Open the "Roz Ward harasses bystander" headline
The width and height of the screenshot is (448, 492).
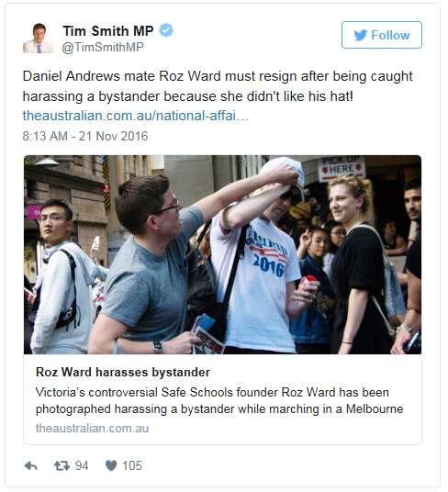point(123,372)
